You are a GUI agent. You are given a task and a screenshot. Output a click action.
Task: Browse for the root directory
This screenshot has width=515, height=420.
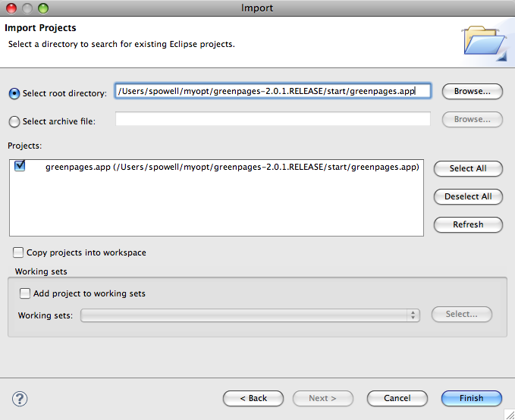pyautogui.click(x=473, y=91)
